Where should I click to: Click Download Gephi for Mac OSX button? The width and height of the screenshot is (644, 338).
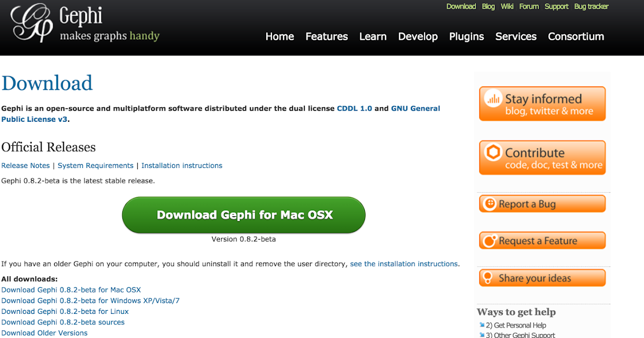point(244,215)
